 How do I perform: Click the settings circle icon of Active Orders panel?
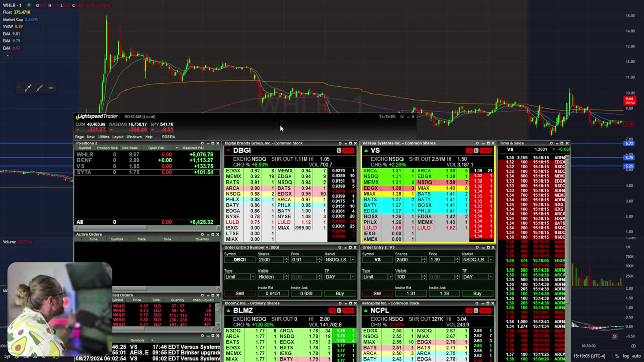202,234
